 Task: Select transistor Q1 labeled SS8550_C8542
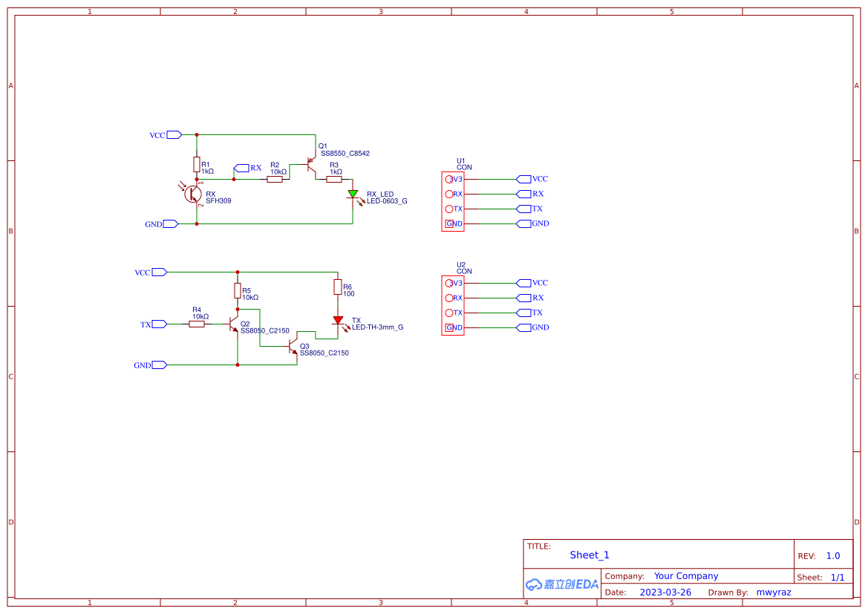coord(313,165)
